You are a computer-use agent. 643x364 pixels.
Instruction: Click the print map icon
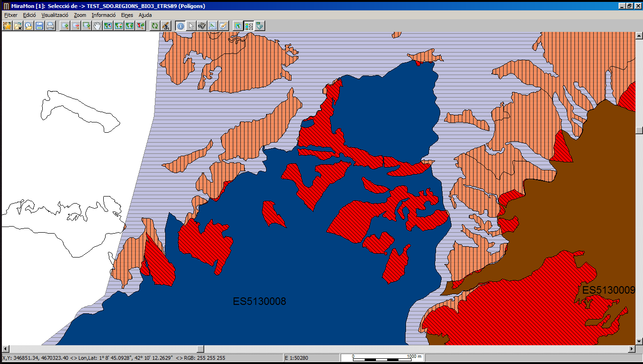tap(50, 26)
